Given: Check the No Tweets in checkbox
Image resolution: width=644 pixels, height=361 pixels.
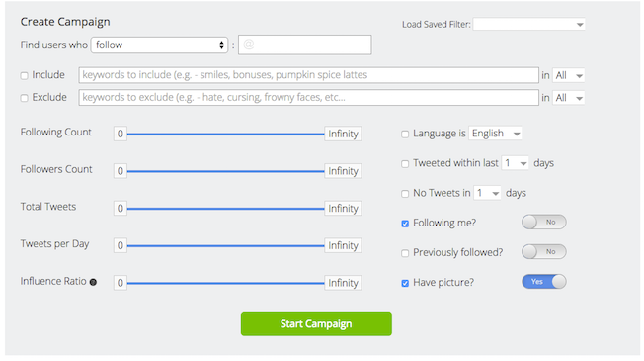Looking at the screenshot, I should point(405,194).
